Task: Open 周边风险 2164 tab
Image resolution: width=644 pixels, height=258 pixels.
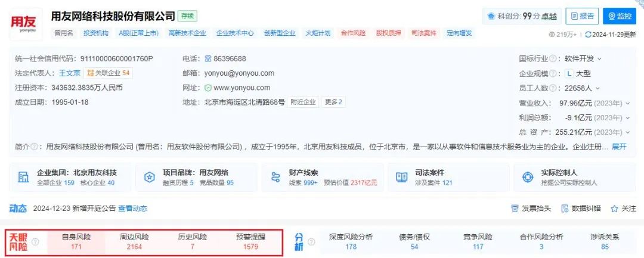Action: tap(134, 241)
